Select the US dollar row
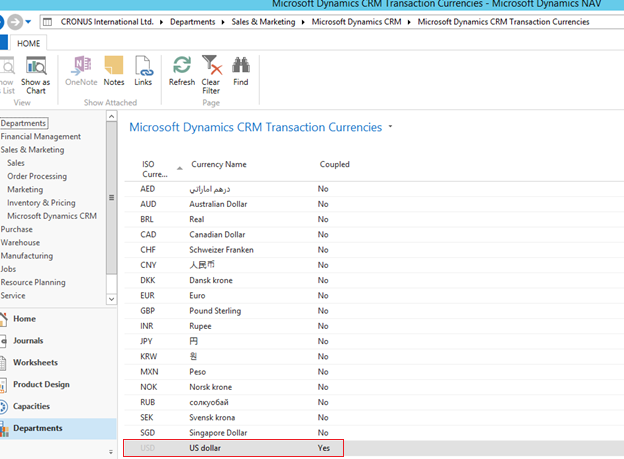This screenshot has width=624, height=459. tap(374, 448)
